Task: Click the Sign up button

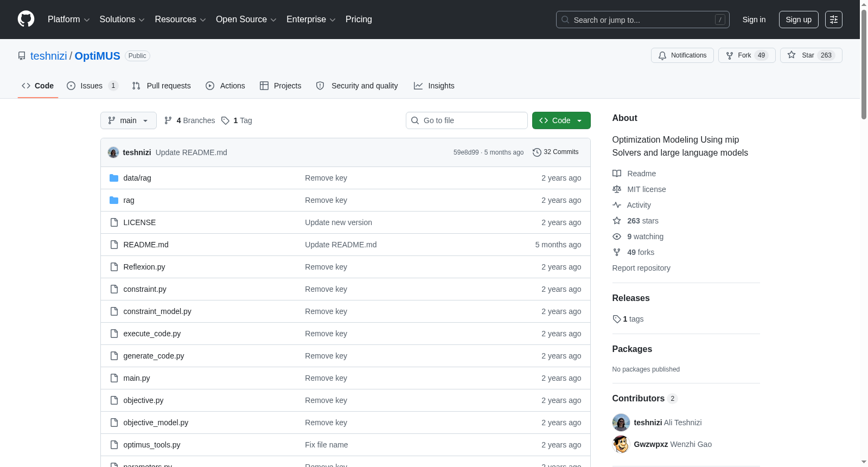Action: [799, 20]
